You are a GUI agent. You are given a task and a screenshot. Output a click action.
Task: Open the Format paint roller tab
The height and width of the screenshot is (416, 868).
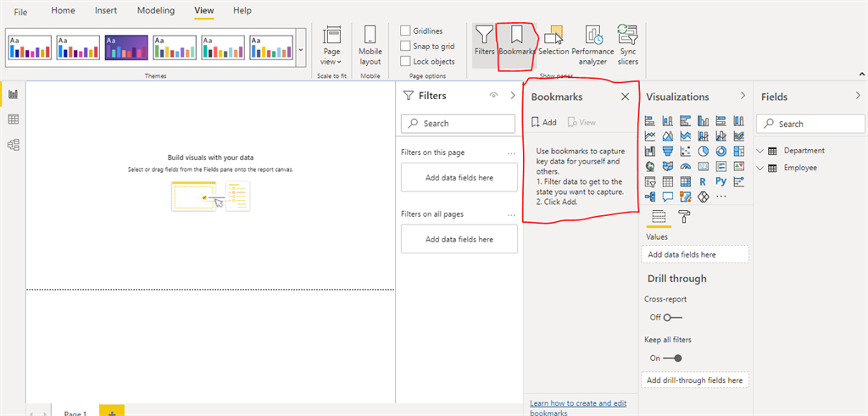tap(684, 217)
